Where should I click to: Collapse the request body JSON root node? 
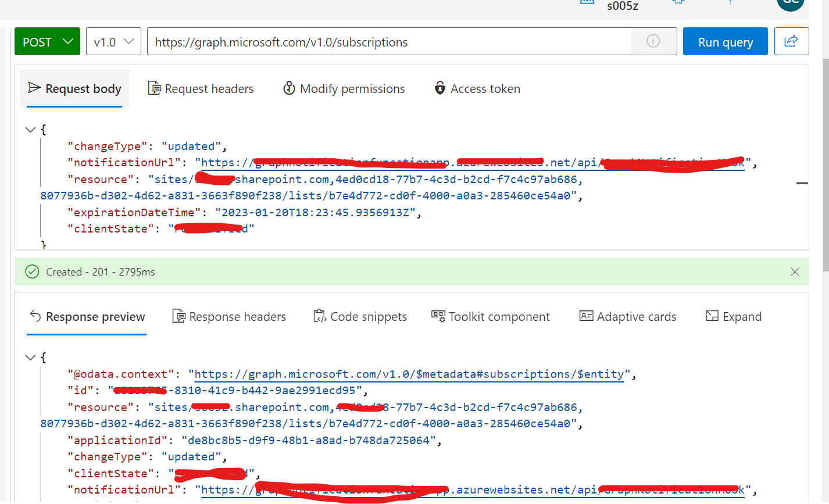coord(30,129)
